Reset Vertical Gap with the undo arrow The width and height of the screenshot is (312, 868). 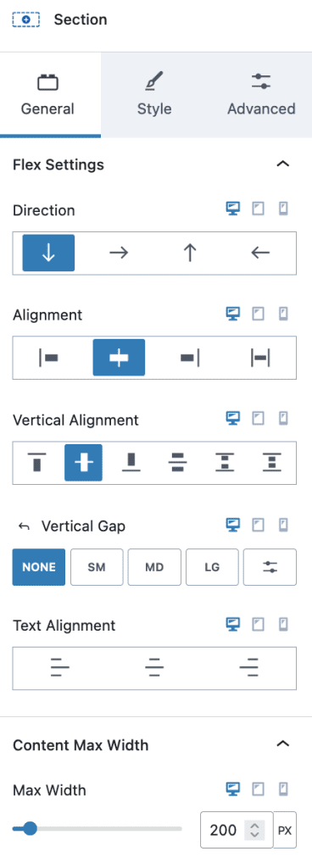click(x=24, y=526)
